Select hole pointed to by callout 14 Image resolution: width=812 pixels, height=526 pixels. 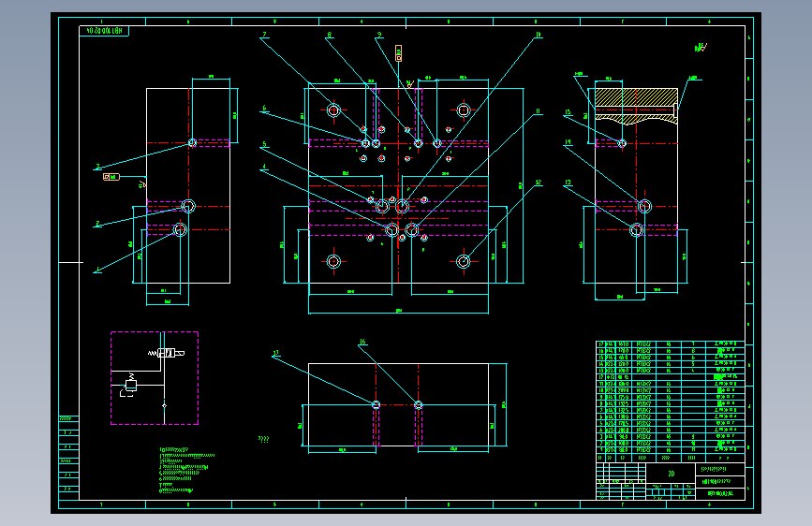tap(644, 207)
